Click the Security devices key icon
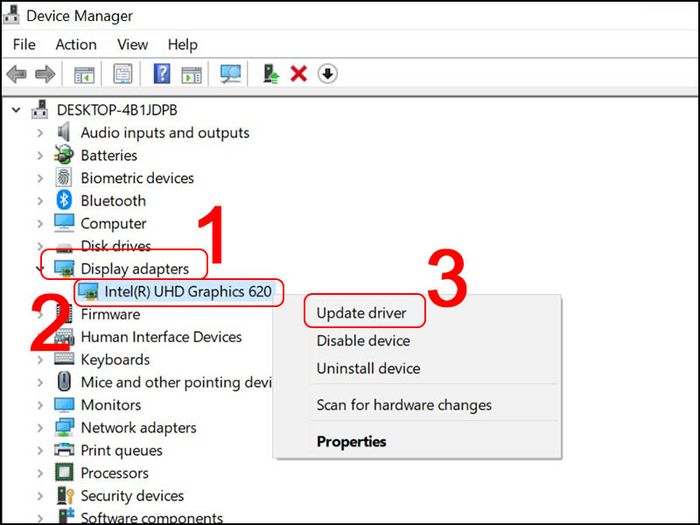 click(x=65, y=495)
